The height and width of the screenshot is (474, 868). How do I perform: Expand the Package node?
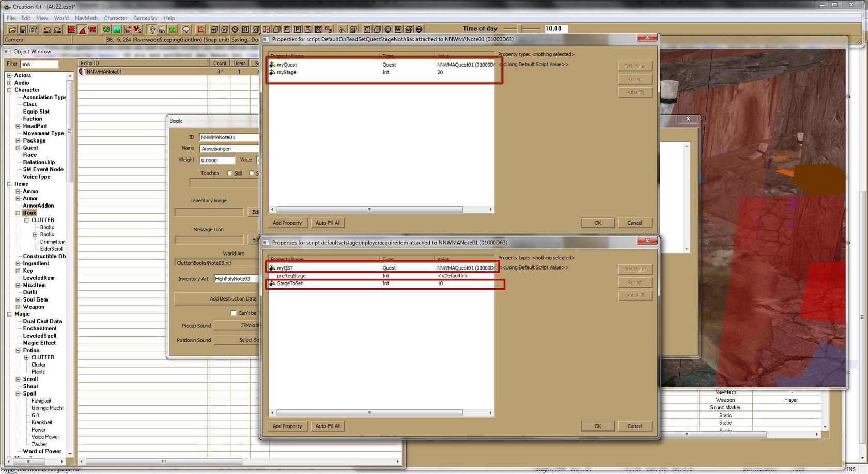click(18, 140)
